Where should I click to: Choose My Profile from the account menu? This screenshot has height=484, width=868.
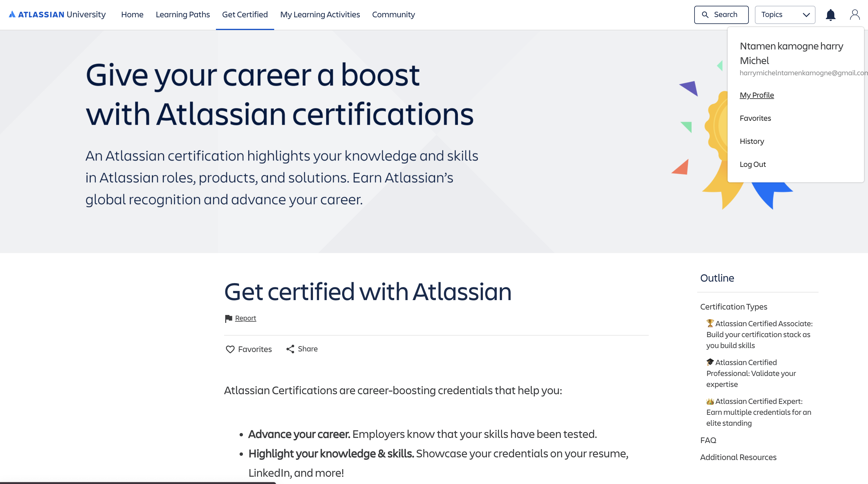(x=756, y=95)
